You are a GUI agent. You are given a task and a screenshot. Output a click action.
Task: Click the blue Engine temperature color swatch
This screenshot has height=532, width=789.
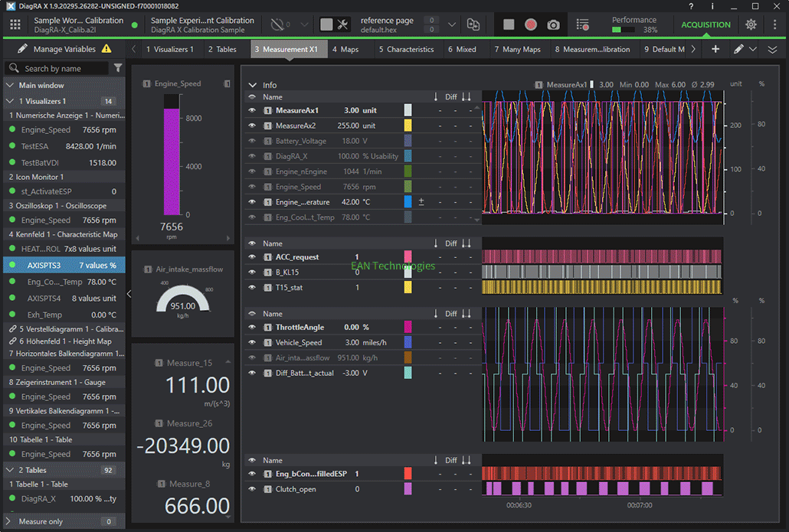408,202
